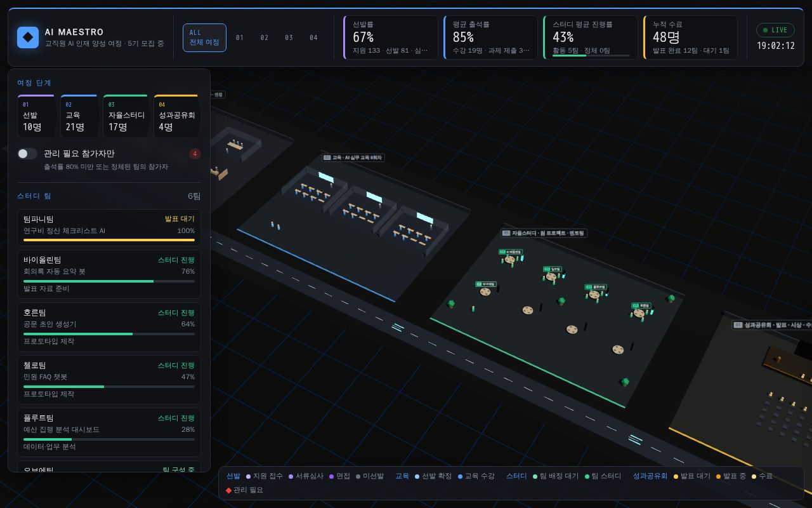The image size is (812, 508).
Task: Open the 첼로팀 study team card
Action: [x=109, y=380]
